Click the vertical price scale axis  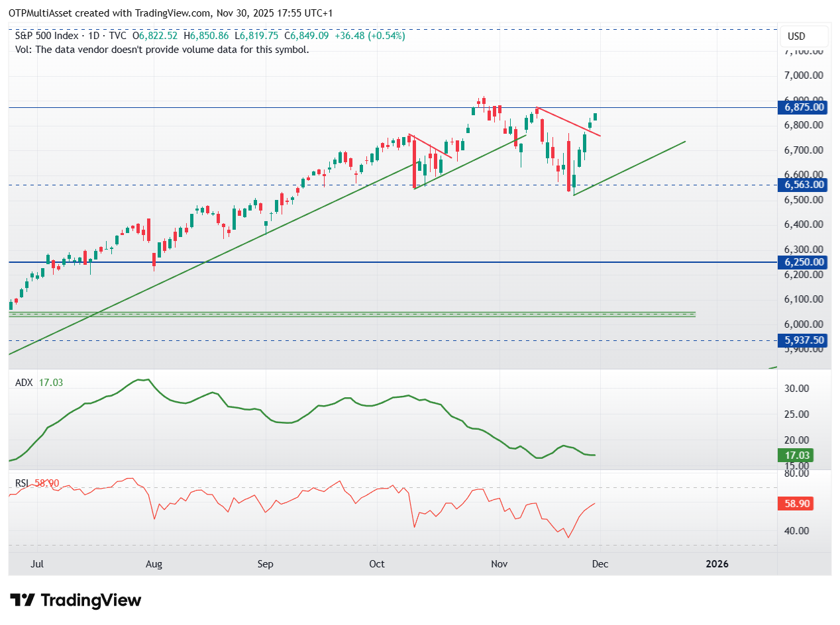pos(802,225)
